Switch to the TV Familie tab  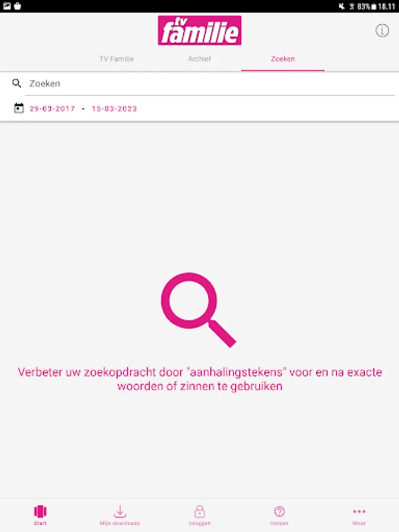(x=116, y=59)
